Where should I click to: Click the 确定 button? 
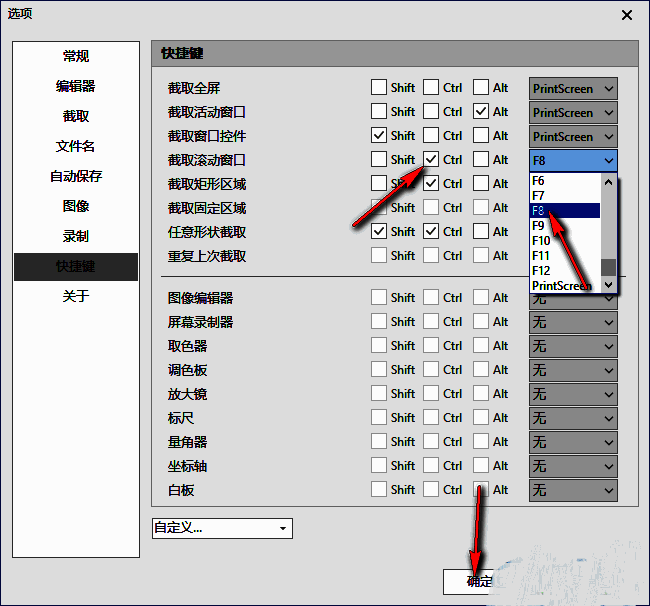pos(480,582)
